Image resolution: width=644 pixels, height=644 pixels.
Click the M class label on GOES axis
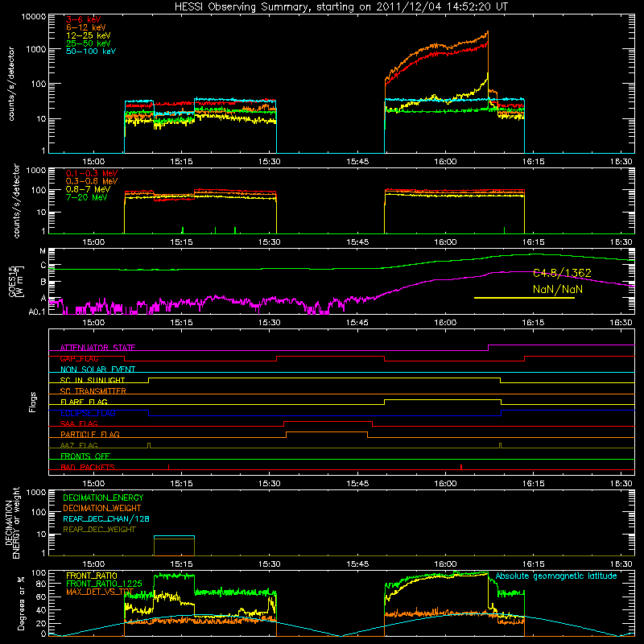(x=43, y=251)
